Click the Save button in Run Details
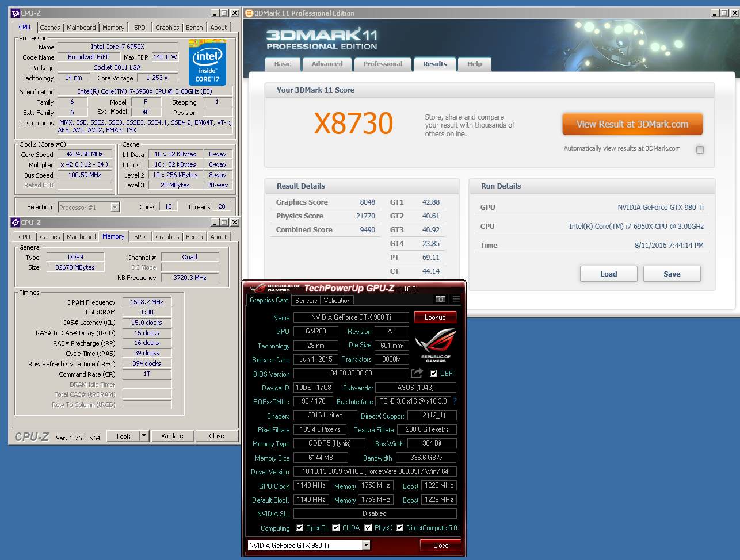The height and width of the screenshot is (560, 740). [672, 274]
